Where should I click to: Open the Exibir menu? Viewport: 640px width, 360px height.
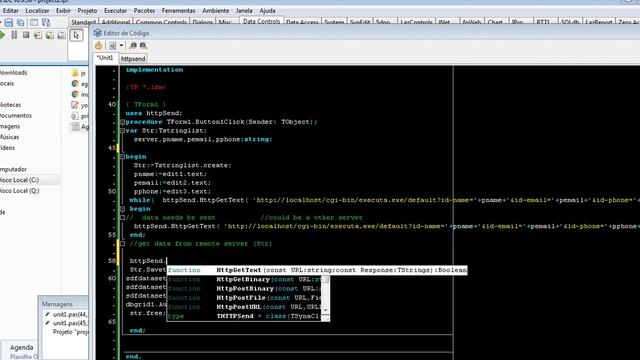click(63, 11)
